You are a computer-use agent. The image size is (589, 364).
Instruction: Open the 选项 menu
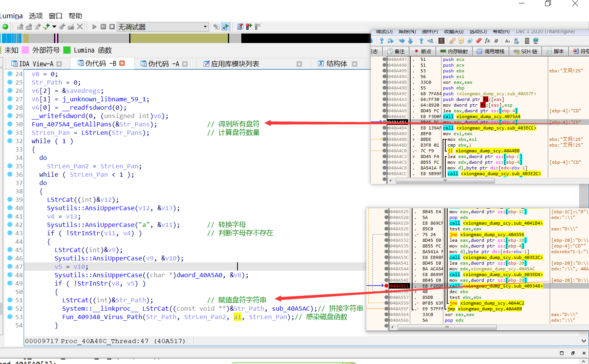tap(36, 16)
